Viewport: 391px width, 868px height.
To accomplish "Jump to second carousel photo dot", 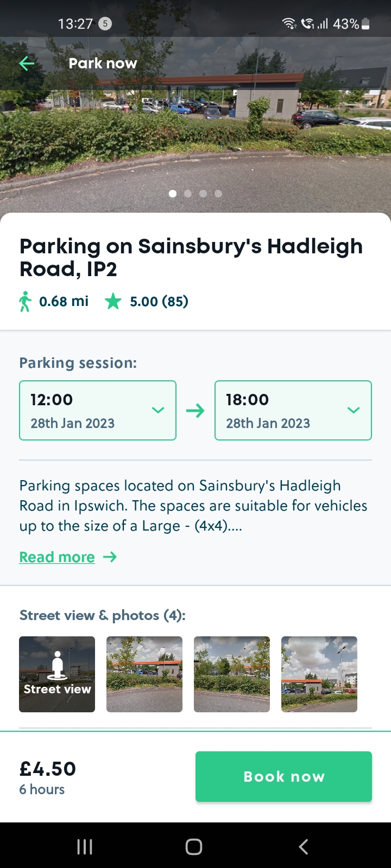I will (x=188, y=194).
